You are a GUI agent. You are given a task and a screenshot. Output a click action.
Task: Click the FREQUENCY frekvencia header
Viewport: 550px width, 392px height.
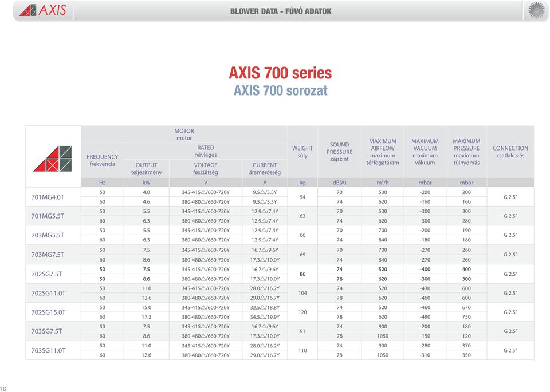(102, 160)
